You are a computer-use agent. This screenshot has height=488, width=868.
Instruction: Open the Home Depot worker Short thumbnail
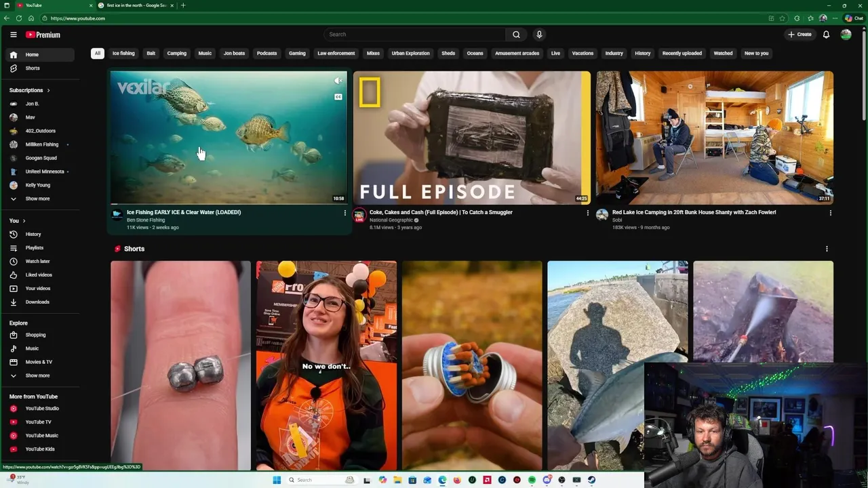click(326, 365)
